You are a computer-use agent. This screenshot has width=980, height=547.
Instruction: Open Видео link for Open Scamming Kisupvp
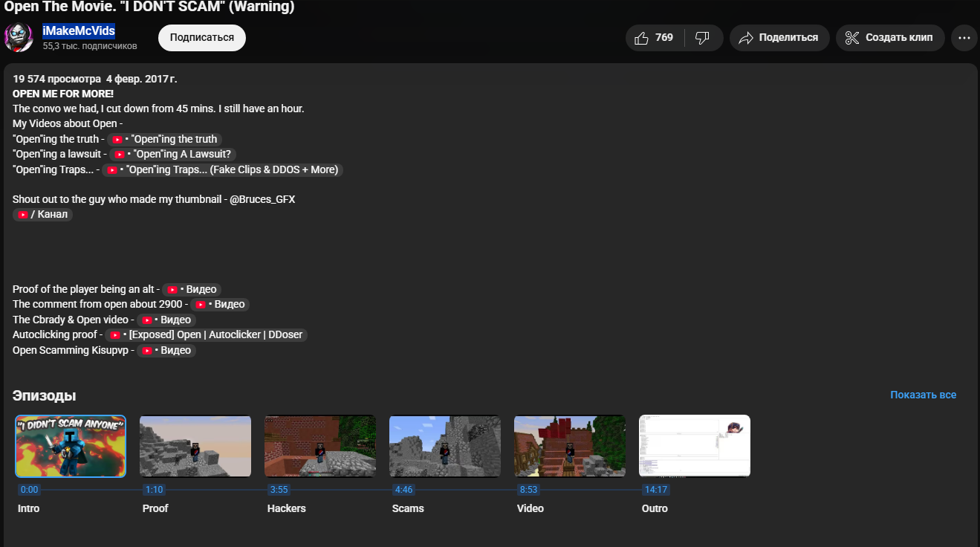[166, 351]
